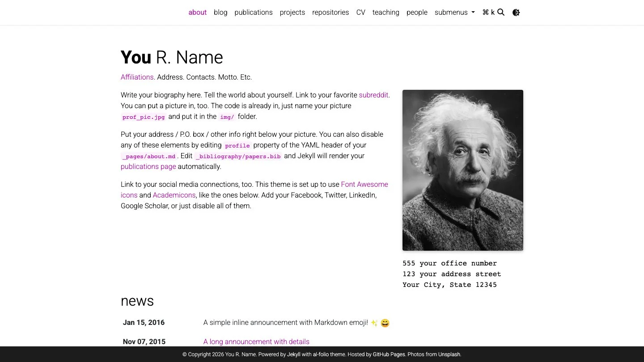
Task: Click the 'img/' code text
Action: point(227,117)
